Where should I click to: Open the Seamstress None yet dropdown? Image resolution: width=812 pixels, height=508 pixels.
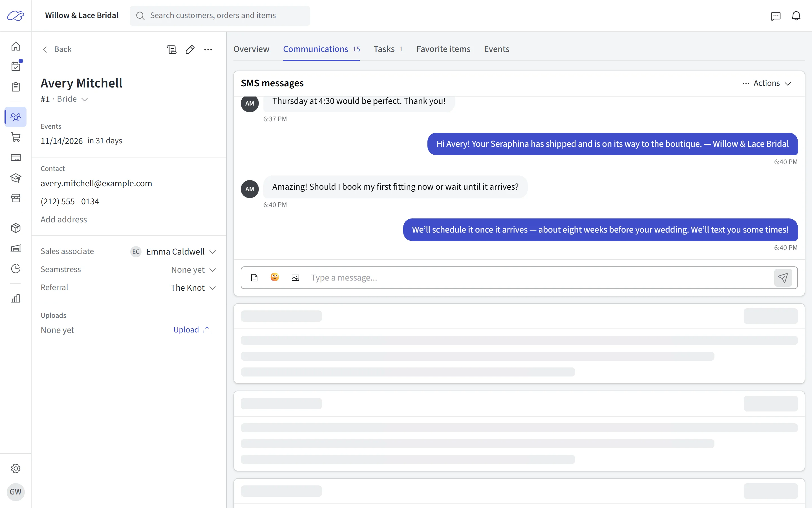tap(193, 270)
